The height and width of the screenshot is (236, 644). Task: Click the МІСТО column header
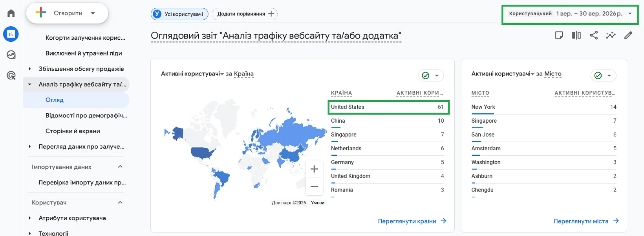pos(480,93)
